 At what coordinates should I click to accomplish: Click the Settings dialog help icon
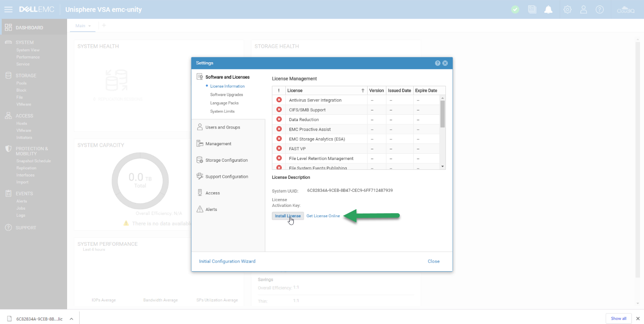[438, 63]
